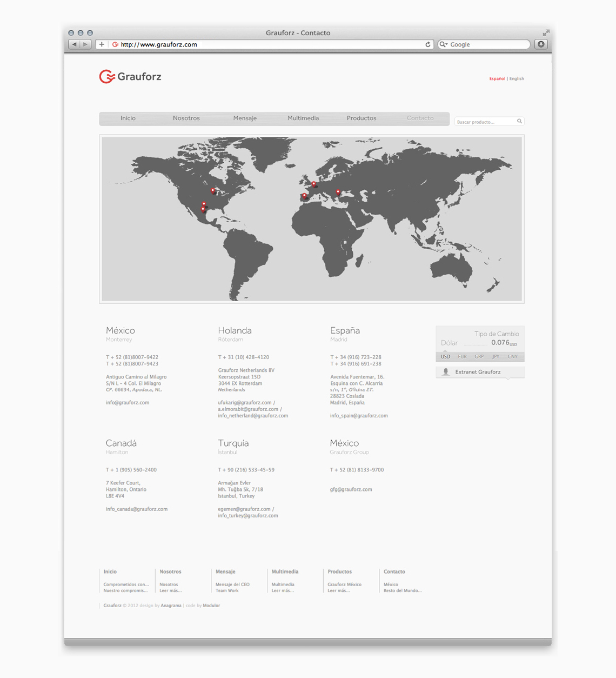The height and width of the screenshot is (678, 616).
Task: Reload the page with the refresh icon
Action: tap(427, 44)
